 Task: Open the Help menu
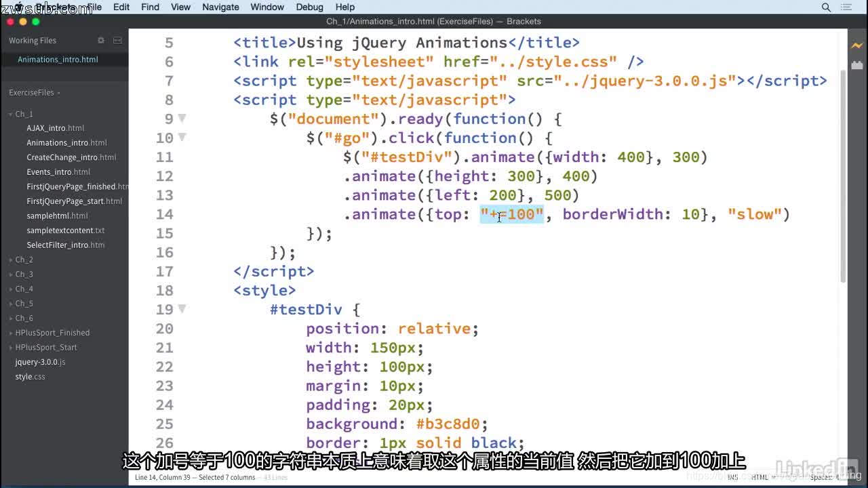pos(345,7)
